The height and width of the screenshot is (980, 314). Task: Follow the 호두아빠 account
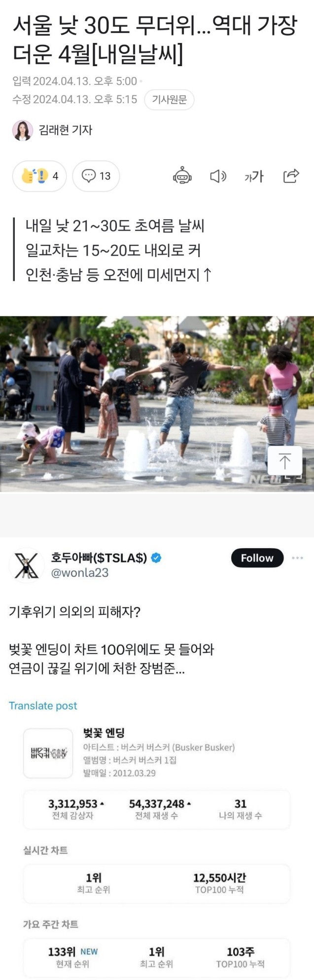(x=257, y=558)
